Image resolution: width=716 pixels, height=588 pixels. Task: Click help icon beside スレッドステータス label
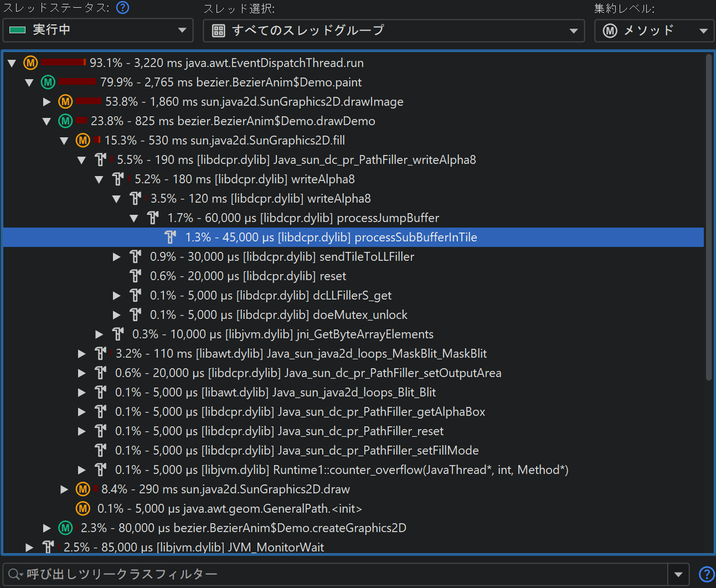(122, 8)
